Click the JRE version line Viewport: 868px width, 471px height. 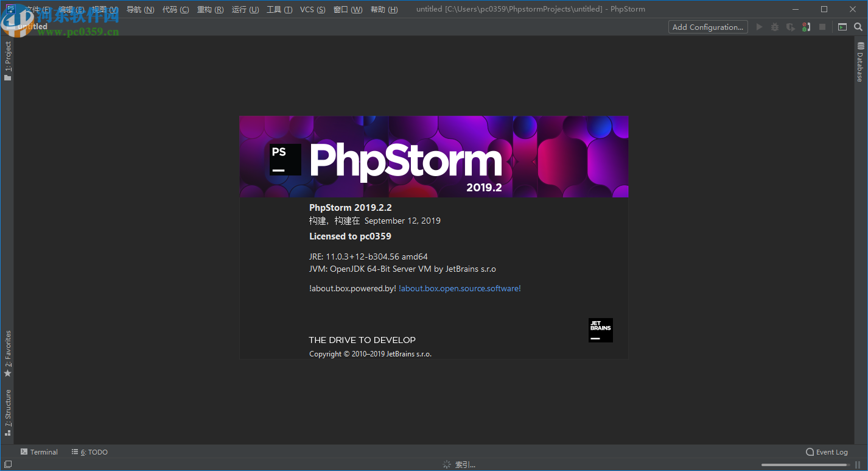click(368, 257)
